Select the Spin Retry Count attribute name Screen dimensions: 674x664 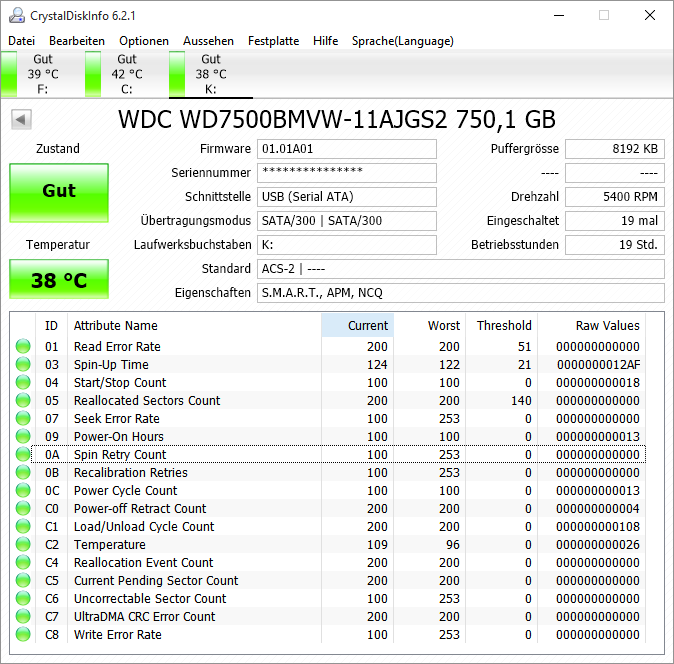(x=120, y=455)
